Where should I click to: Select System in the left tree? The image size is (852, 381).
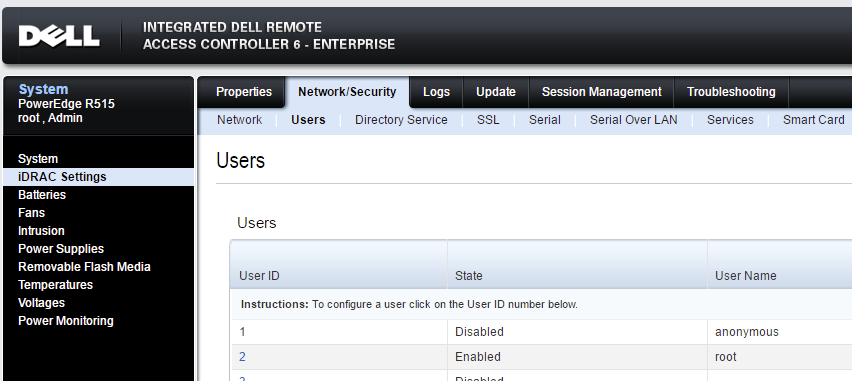[x=38, y=159]
